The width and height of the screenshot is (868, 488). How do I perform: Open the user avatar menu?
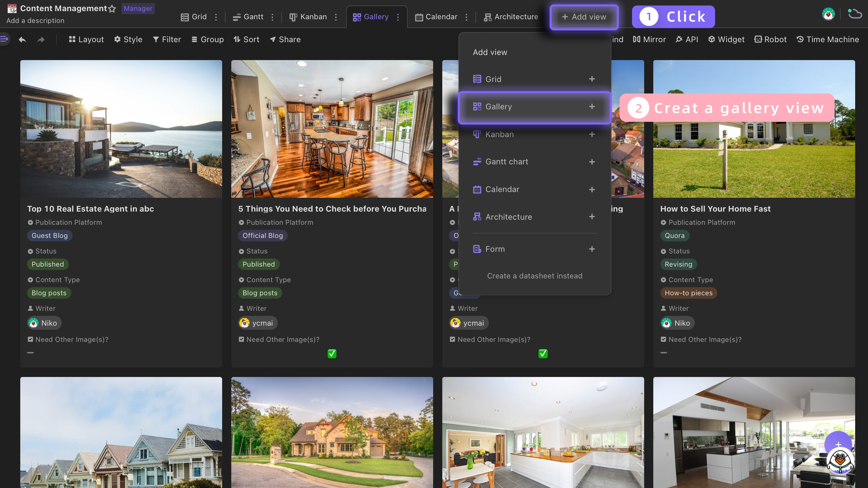(828, 14)
